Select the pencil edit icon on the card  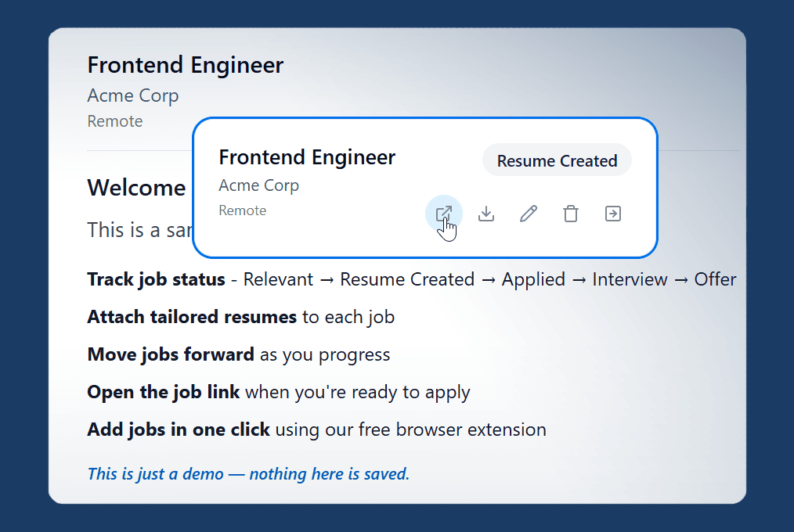(x=529, y=213)
